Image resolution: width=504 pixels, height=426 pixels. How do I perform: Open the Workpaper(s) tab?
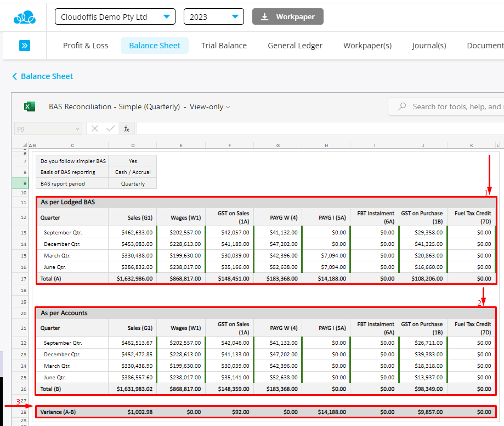click(x=367, y=46)
